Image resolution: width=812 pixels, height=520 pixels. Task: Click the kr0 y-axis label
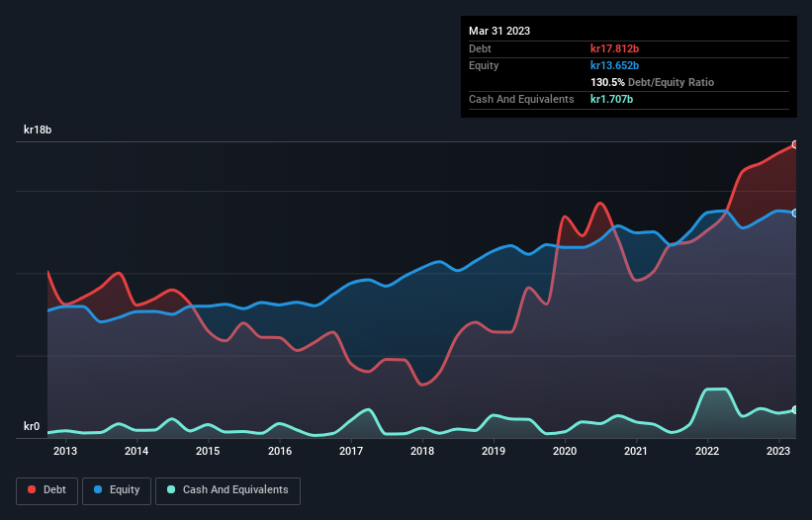[32, 426]
